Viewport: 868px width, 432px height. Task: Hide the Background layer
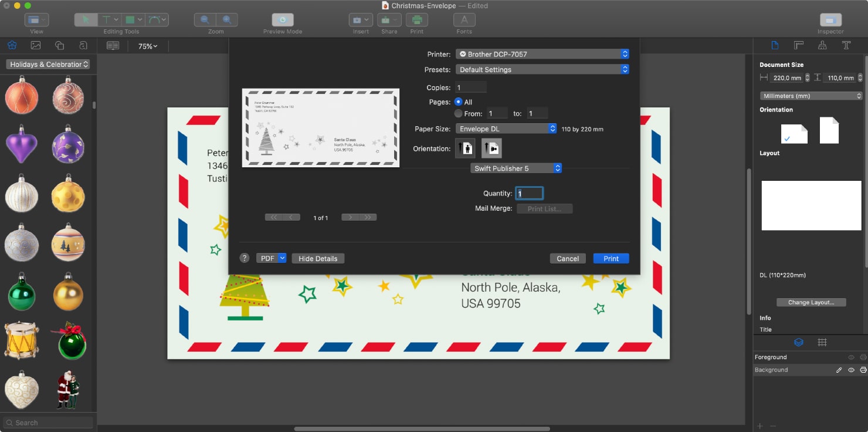[x=852, y=370]
